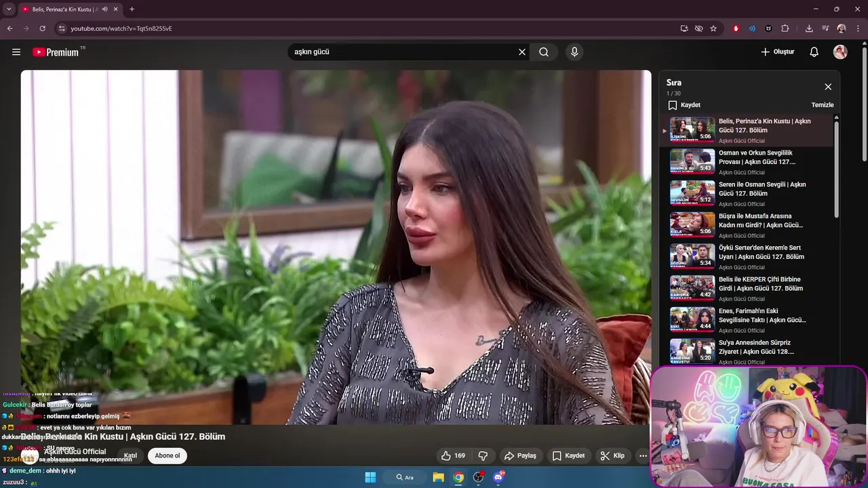Save video with Kaydet button below player
Screen dimensions: 868x488
click(568, 456)
